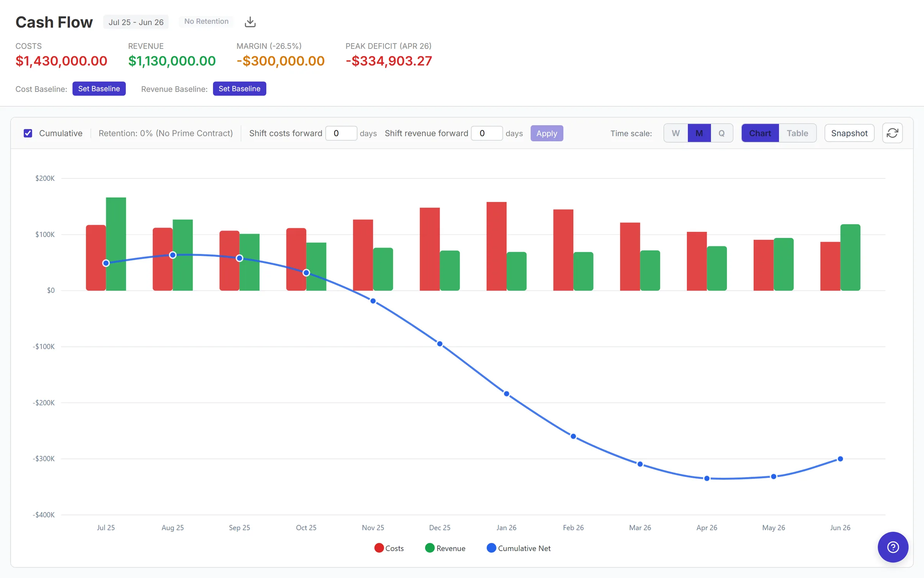
Task: Click the Jul 25 cumulative net point
Action: coord(106,263)
